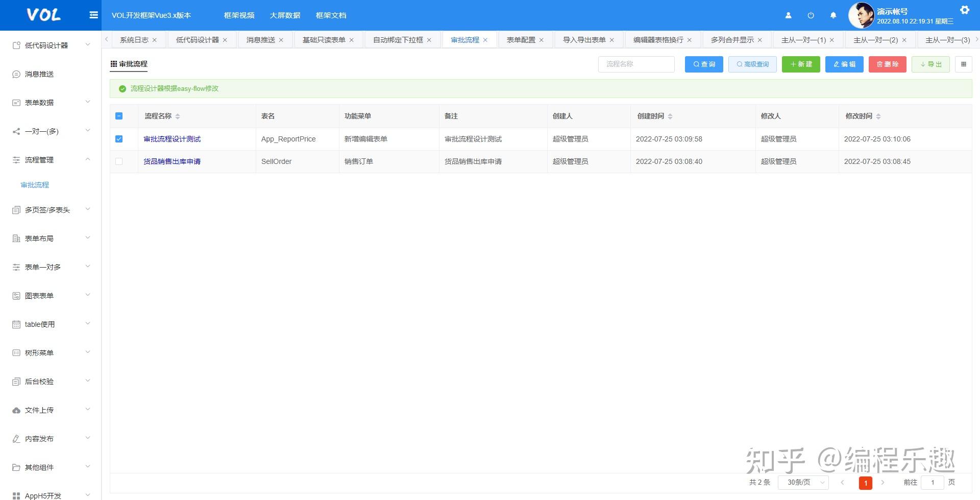Open the 货品销售出库申请 flow link
Viewport: 980px width, 500px height.
point(171,161)
